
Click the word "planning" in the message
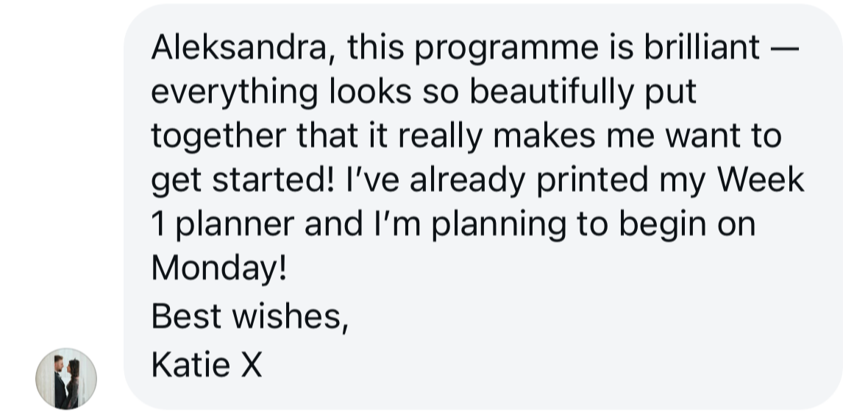498,226
